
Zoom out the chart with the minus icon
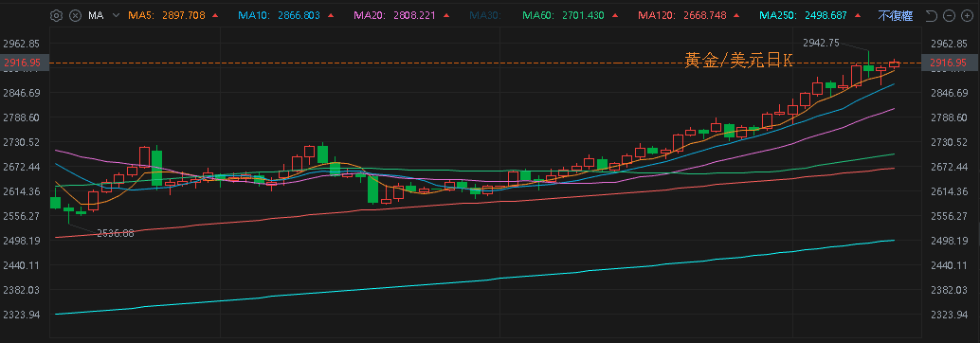tap(950, 15)
